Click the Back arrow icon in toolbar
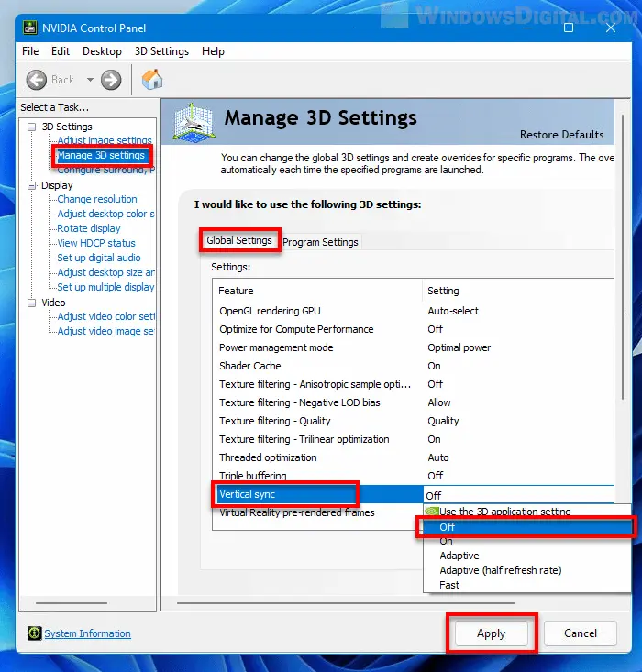 click(x=37, y=80)
